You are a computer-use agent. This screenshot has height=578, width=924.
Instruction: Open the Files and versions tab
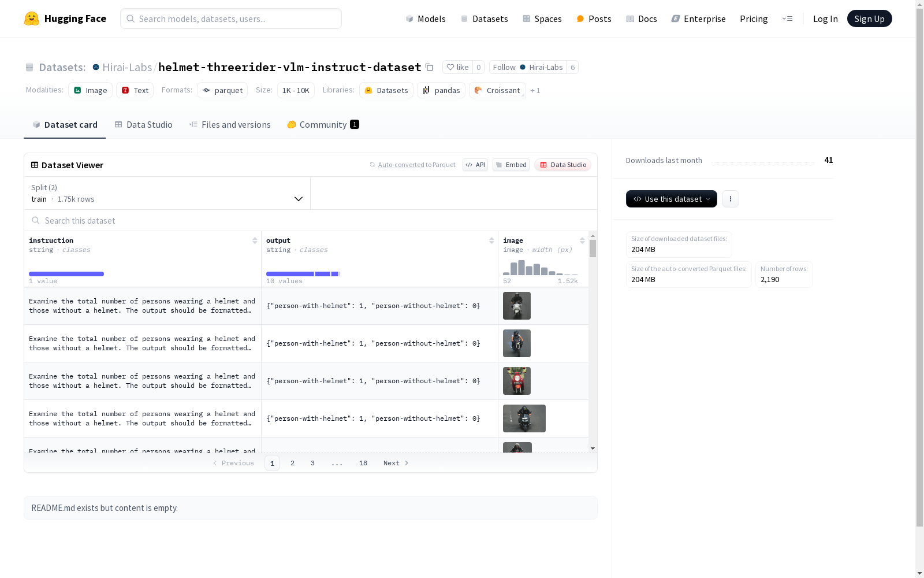(230, 124)
